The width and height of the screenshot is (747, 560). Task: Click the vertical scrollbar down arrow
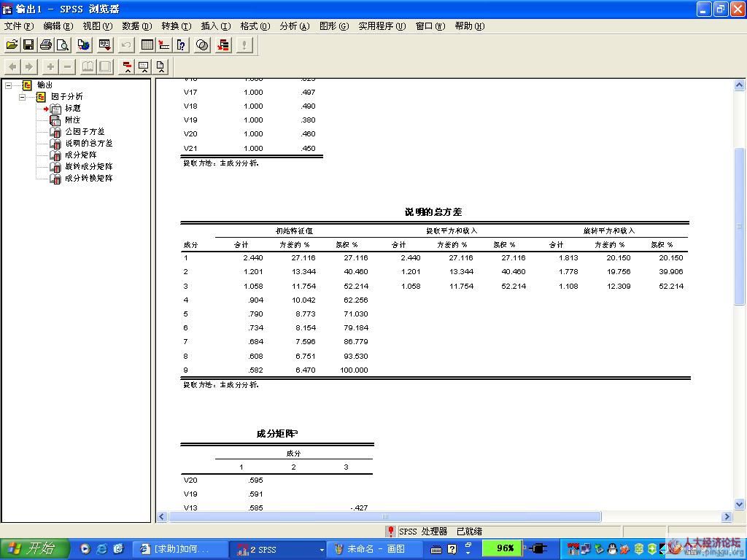(740, 504)
